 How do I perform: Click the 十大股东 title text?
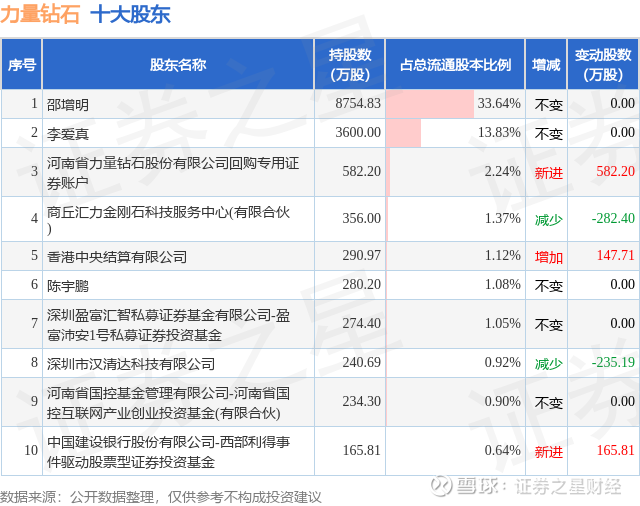click(x=130, y=14)
